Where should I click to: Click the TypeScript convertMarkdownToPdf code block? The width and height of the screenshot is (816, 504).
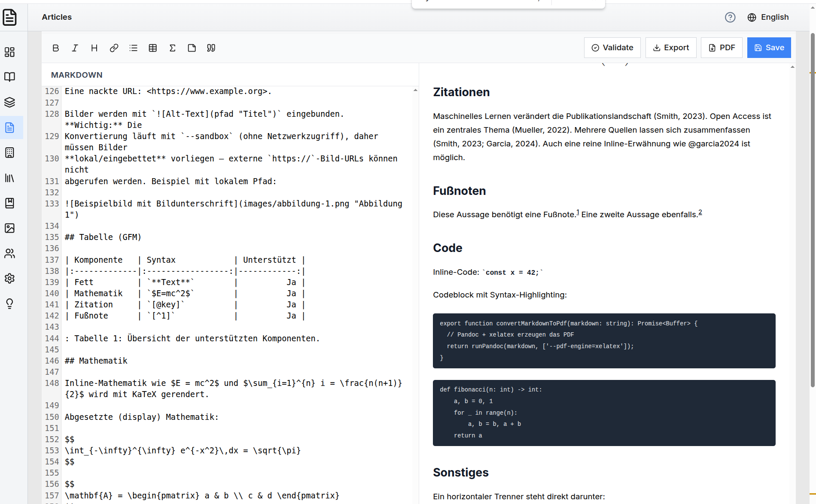coord(604,341)
